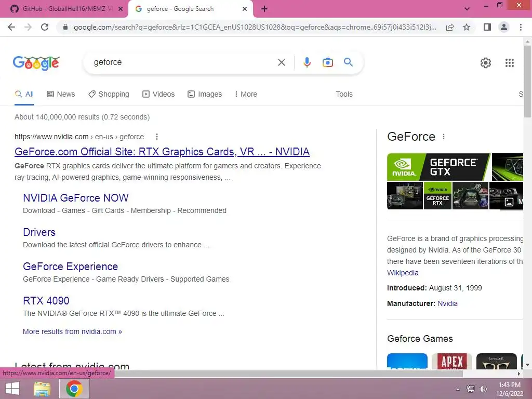Reload the page with the refresh icon
This screenshot has height=399, width=532.
pos(45,27)
